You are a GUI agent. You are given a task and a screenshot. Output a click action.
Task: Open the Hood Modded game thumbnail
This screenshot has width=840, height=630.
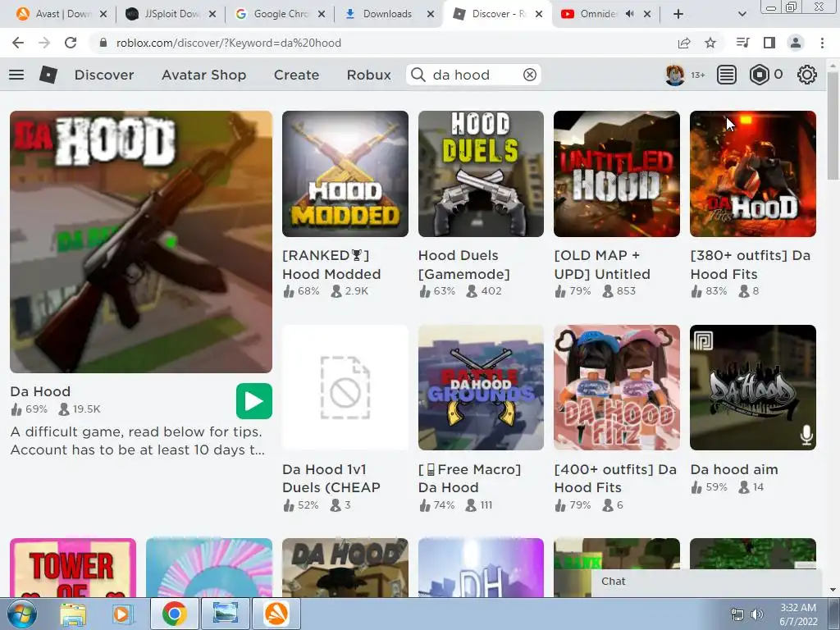tap(345, 174)
